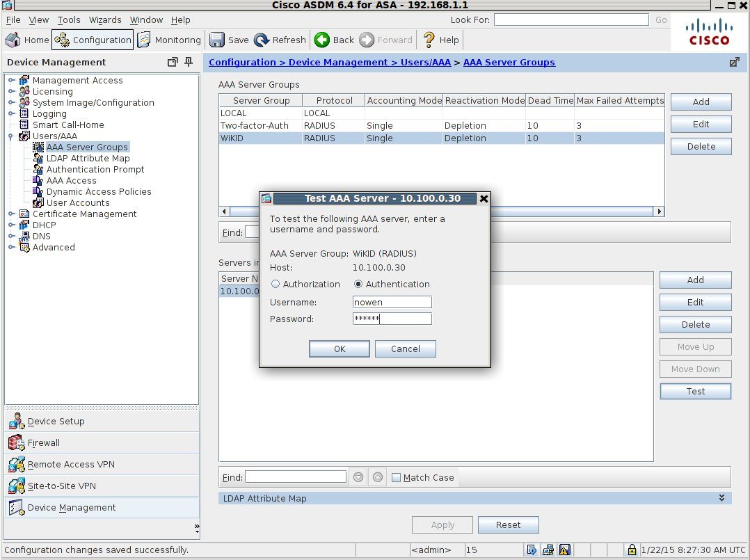Screen dimensions: 750x560
Task: Expand the Certificate Management tree node
Action: (12, 214)
